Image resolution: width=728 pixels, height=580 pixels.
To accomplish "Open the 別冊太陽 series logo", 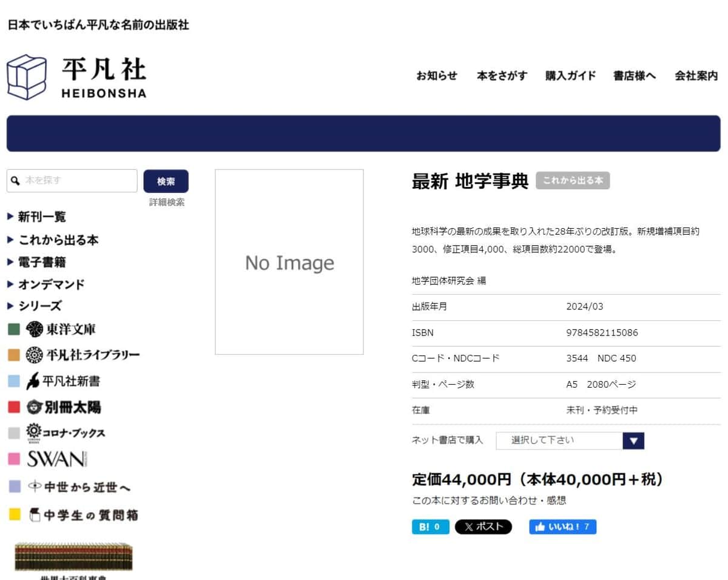I will 64,407.
